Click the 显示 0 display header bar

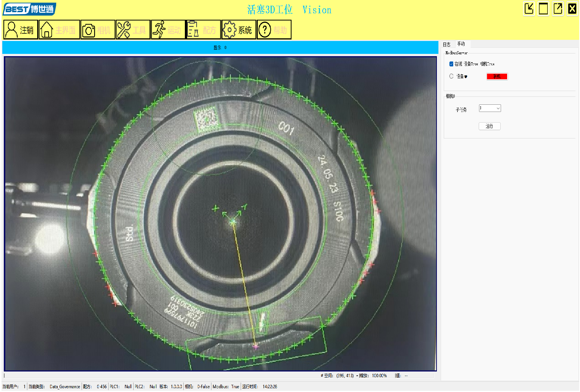[220, 47]
